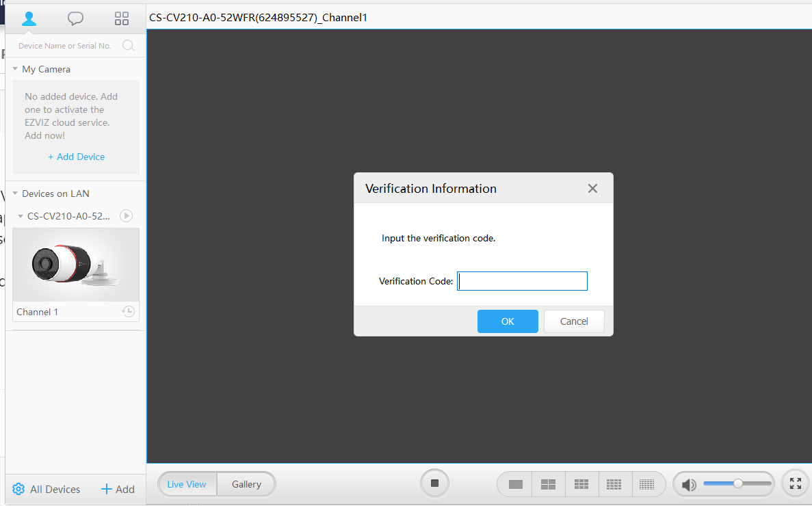The image size is (812, 506).
Task: Open the user account tab icon
Action: click(x=29, y=18)
